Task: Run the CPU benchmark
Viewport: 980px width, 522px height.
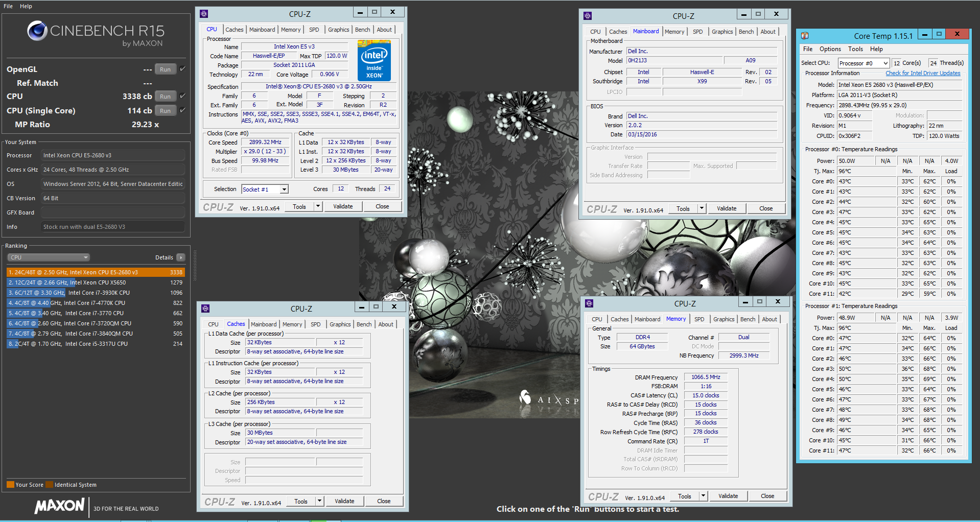Action: [165, 97]
